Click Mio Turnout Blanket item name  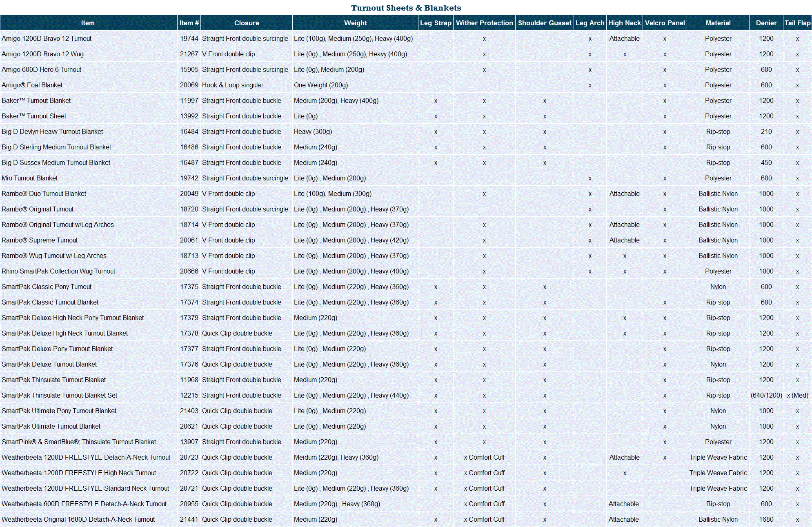[x=29, y=178]
